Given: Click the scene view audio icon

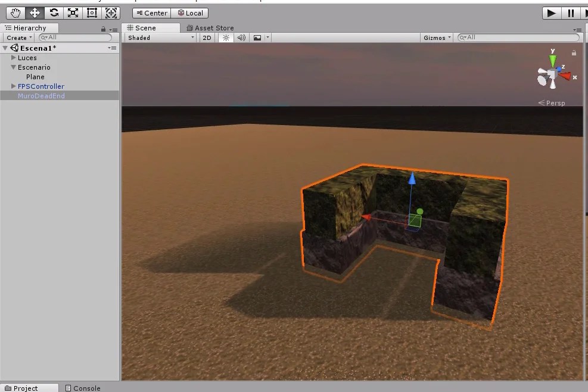Looking at the screenshot, I should [241, 37].
